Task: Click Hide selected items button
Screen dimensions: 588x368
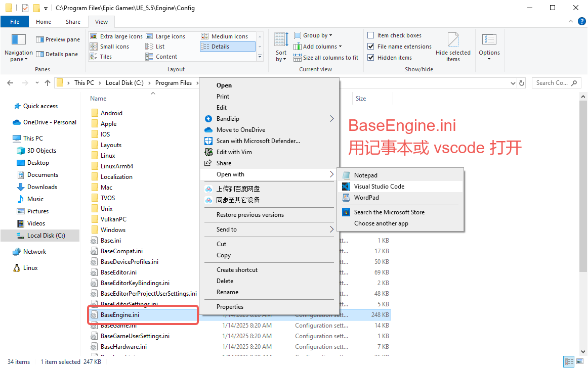Action: tap(453, 47)
